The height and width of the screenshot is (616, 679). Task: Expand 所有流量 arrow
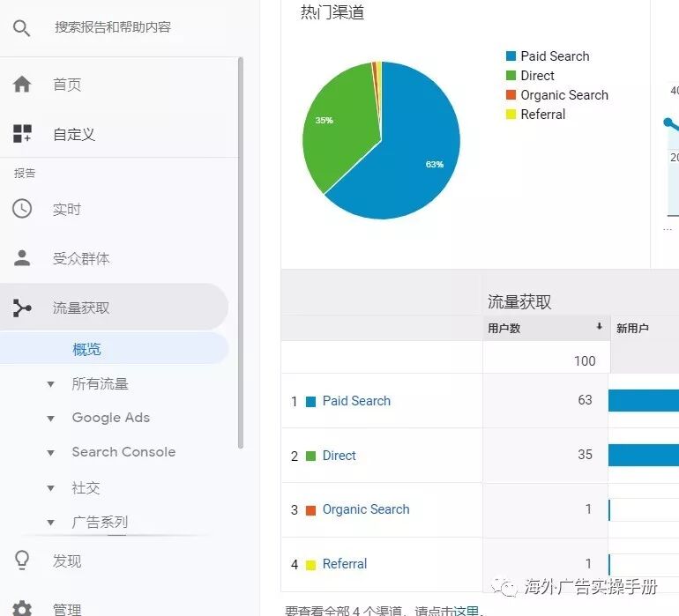pos(50,384)
